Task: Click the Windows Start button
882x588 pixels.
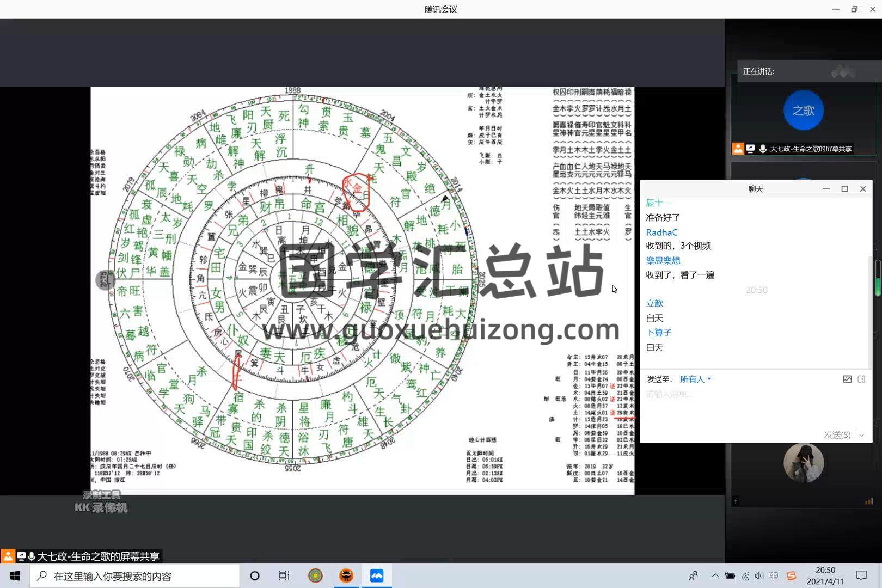Action: [15, 575]
